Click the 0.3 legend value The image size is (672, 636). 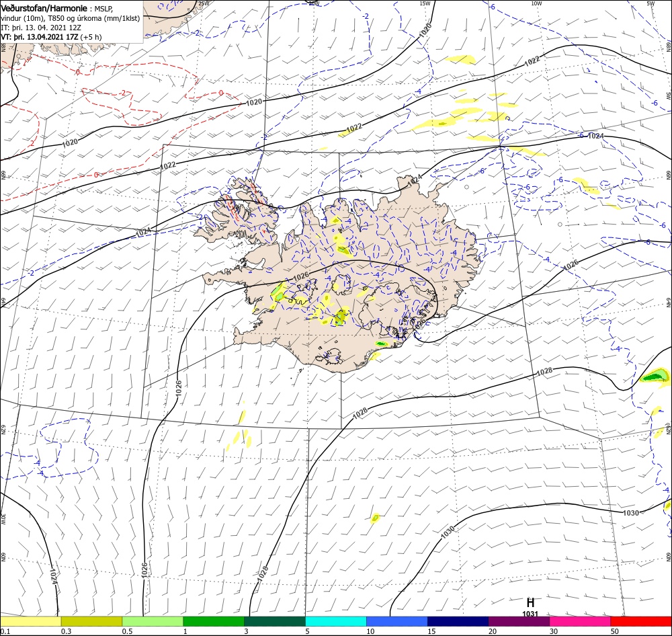[66, 631]
